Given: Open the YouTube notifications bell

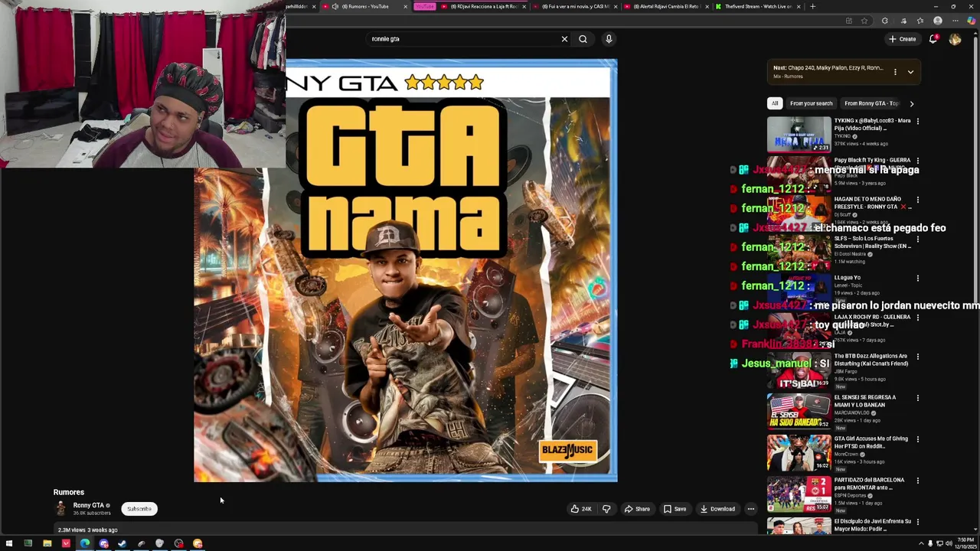Looking at the screenshot, I should pos(933,39).
